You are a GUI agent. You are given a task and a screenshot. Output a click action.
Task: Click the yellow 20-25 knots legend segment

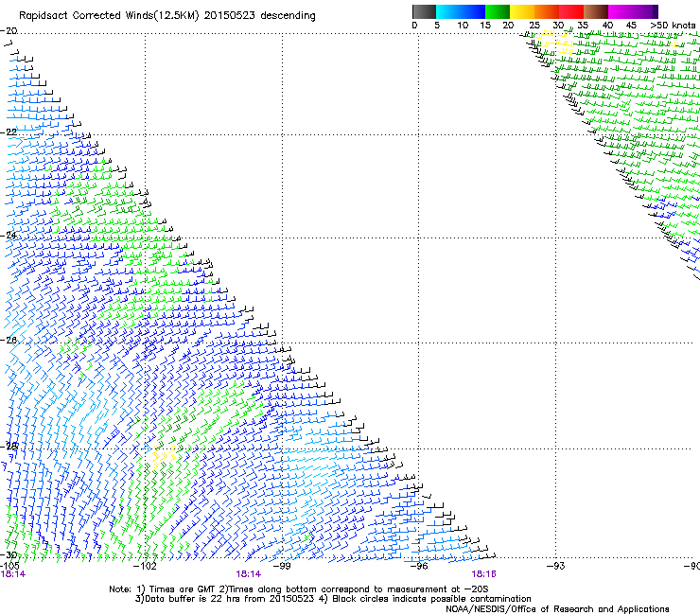pos(521,11)
